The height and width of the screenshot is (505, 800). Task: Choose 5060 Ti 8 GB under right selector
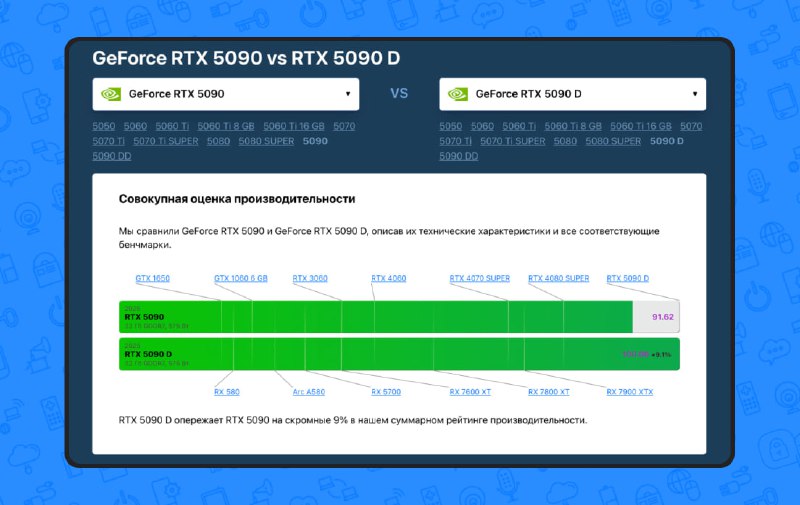coord(572,126)
